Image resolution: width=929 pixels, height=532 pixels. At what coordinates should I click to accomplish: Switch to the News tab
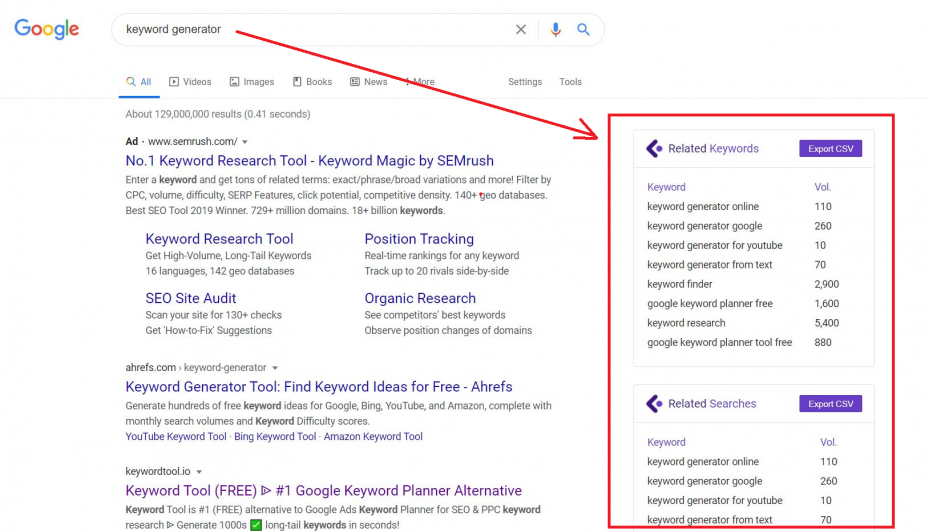point(369,82)
